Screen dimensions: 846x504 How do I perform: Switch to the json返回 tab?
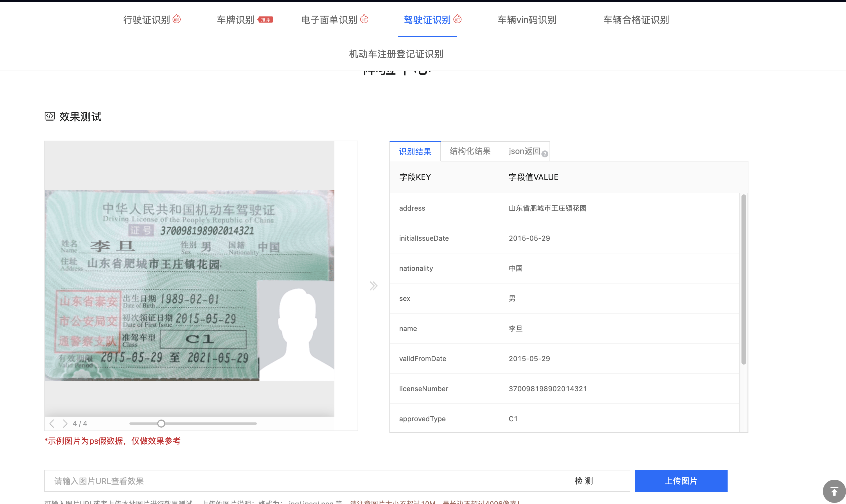(x=525, y=152)
